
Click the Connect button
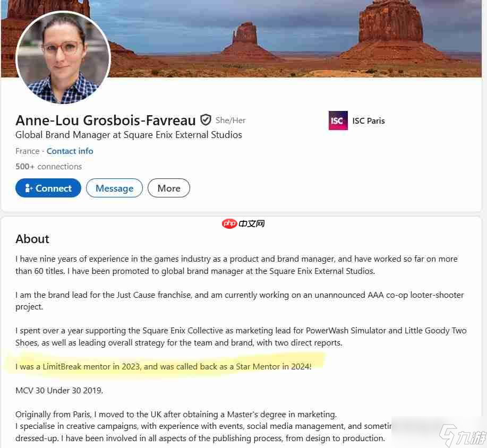pyautogui.click(x=48, y=188)
